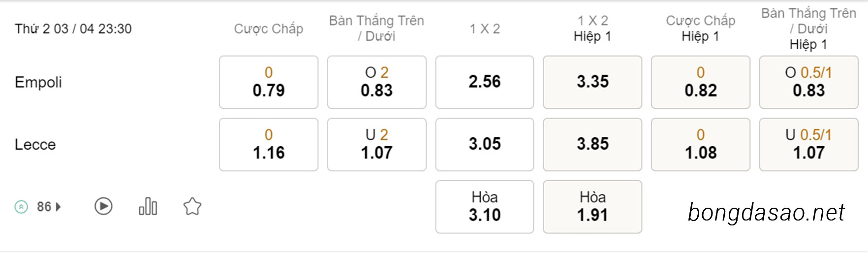Select Lecce first-half handicap 1.08

coord(701,144)
